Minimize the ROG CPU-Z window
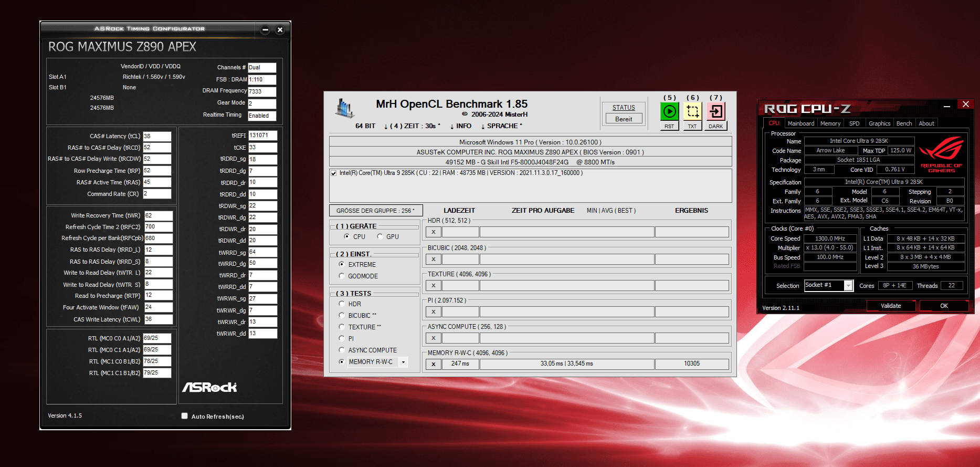The image size is (980, 467). [947, 106]
